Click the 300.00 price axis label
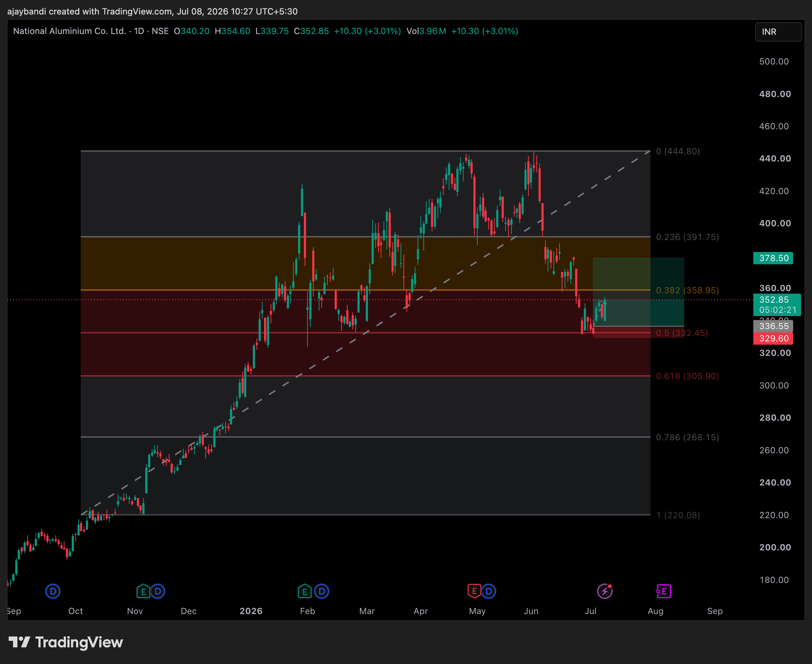Viewport: 812px width, 664px height. pyautogui.click(x=774, y=386)
